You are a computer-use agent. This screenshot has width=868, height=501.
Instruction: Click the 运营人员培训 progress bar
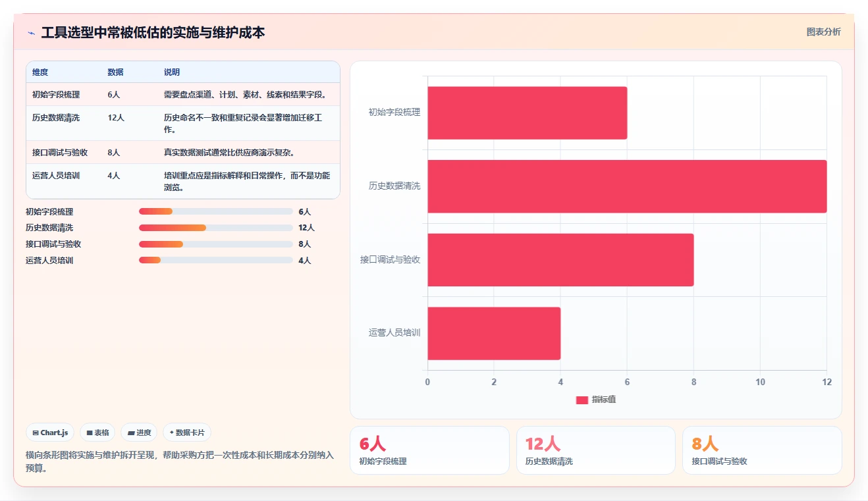click(216, 260)
